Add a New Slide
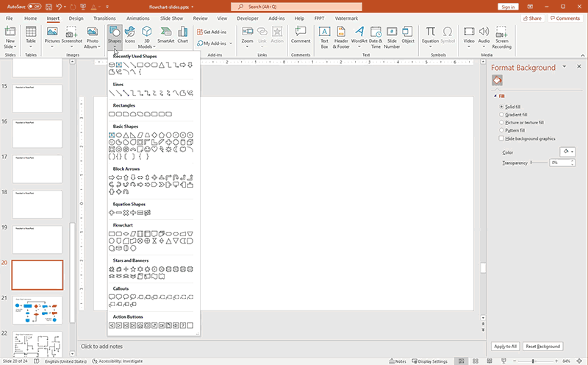The height and width of the screenshot is (365, 588). (x=10, y=38)
